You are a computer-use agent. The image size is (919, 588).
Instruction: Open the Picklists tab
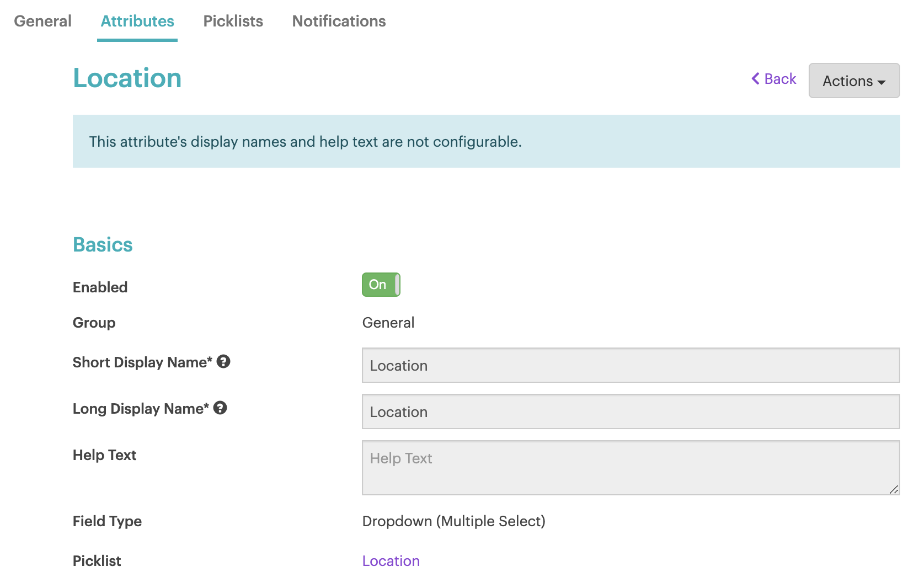pos(233,21)
